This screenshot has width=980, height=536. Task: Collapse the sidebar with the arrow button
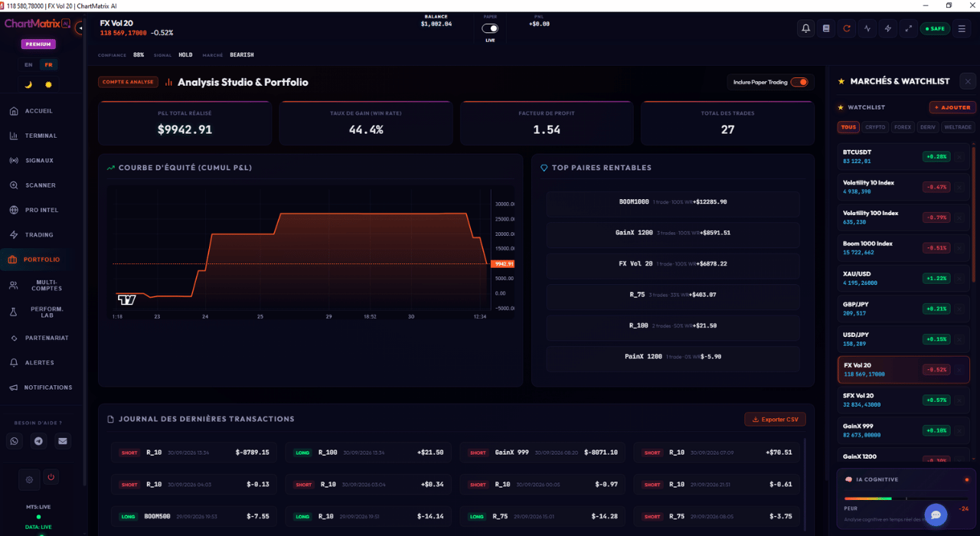(80, 28)
